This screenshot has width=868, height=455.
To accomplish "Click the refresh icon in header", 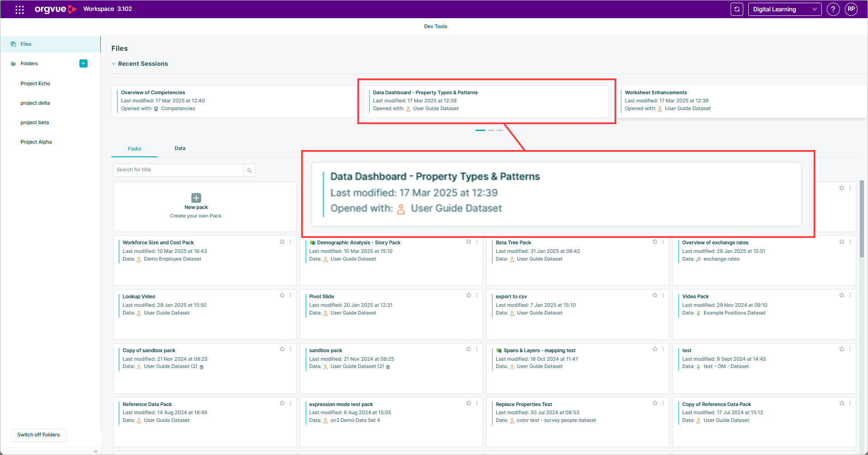I will 737,9.
